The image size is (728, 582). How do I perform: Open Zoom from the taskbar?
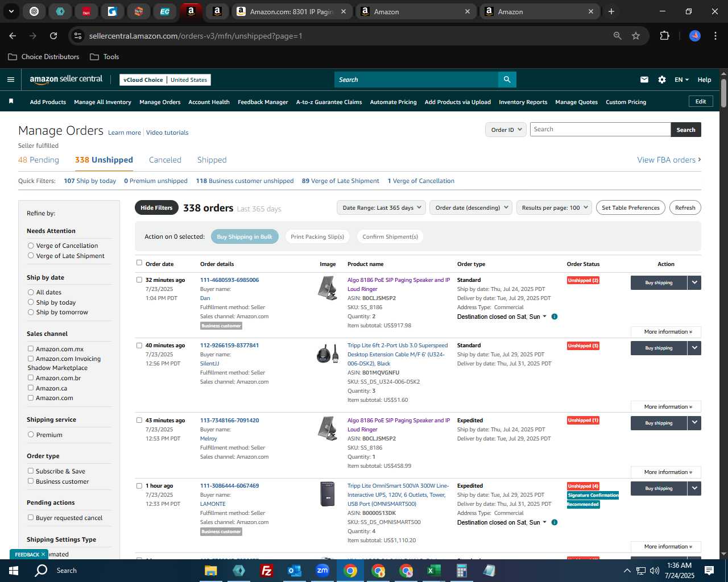point(322,571)
